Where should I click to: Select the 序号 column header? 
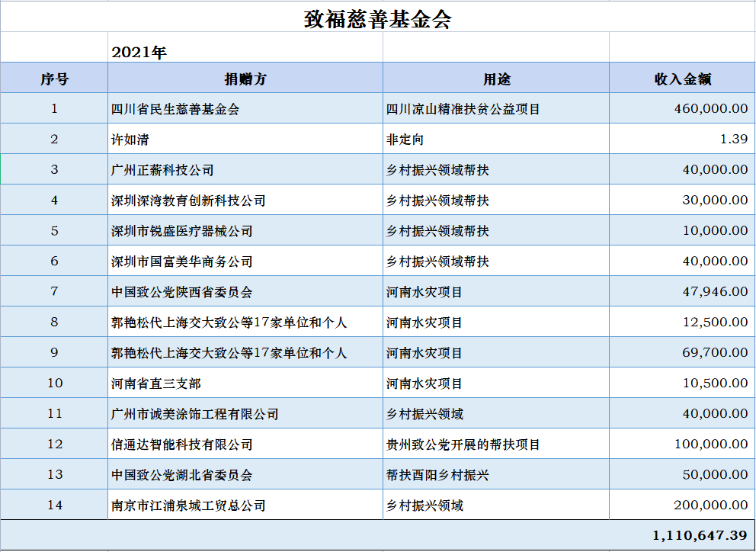pos(54,78)
